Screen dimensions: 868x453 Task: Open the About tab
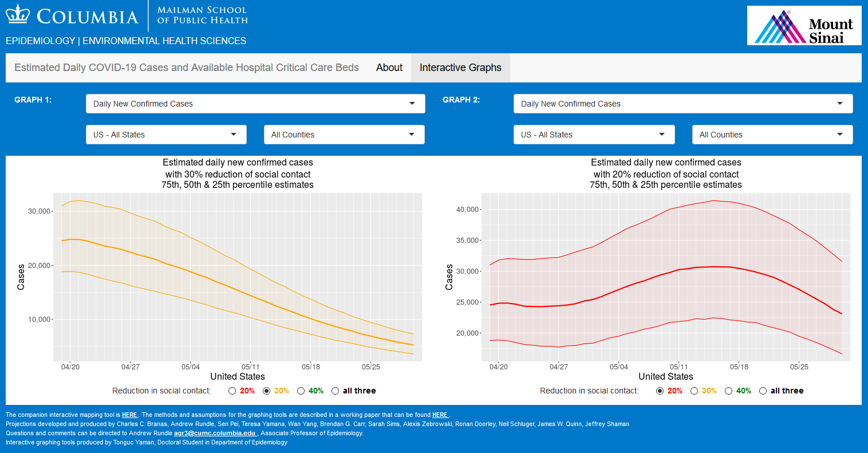(x=389, y=68)
